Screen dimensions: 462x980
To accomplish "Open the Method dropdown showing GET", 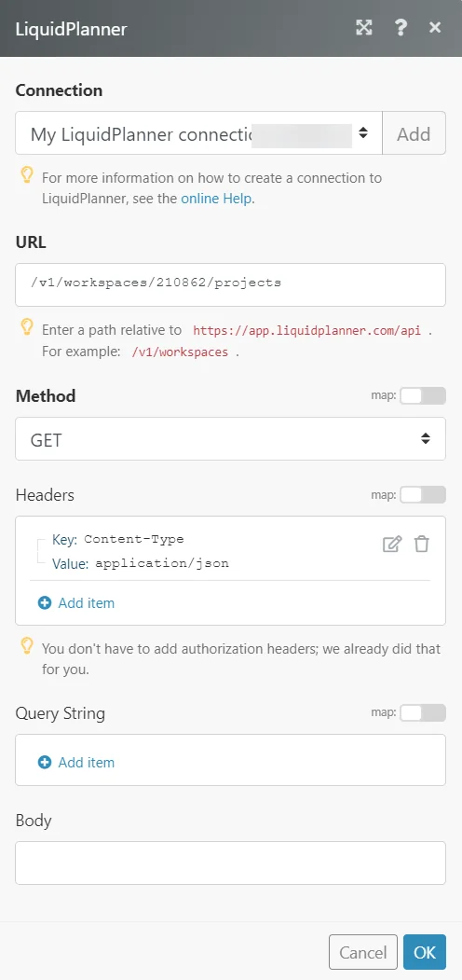I will click(x=230, y=439).
